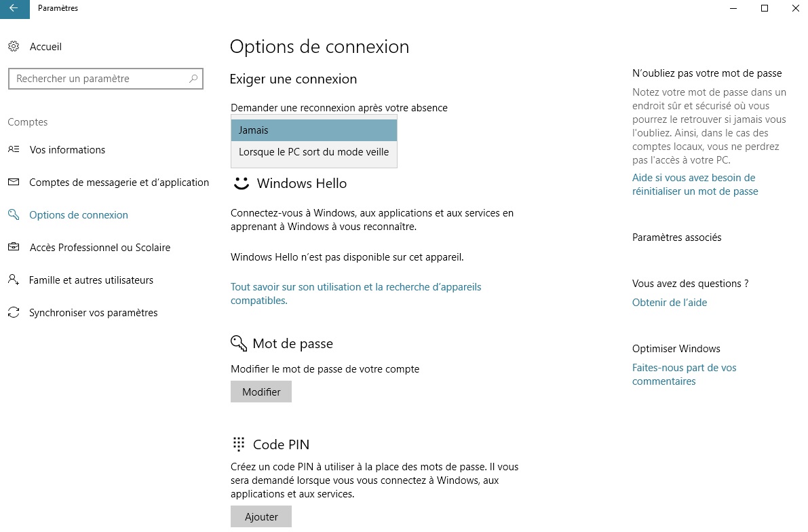Click the back arrow in title bar
This screenshot has width=808, height=532.
tap(14, 9)
